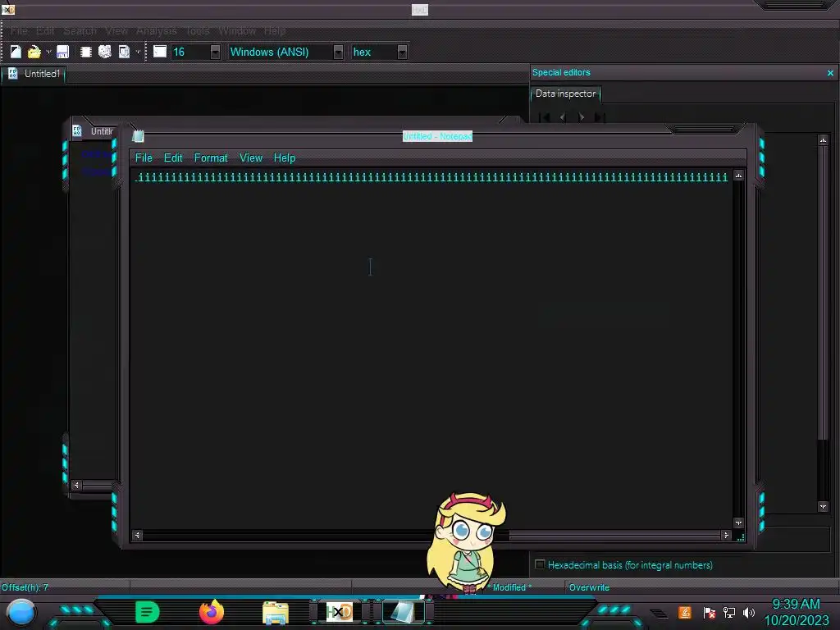
Task: Open the hex offset base dropdown
Action: pos(402,52)
